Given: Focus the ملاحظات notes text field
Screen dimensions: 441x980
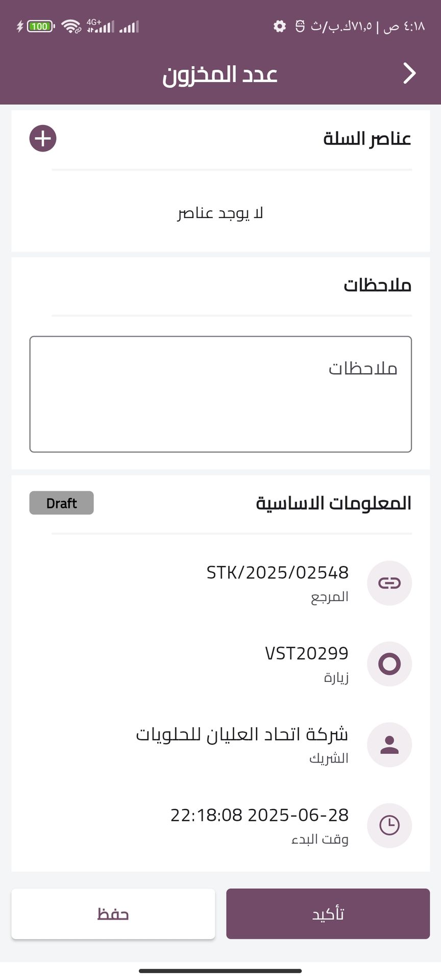Looking at the screenshot, I should coord(220,394).
